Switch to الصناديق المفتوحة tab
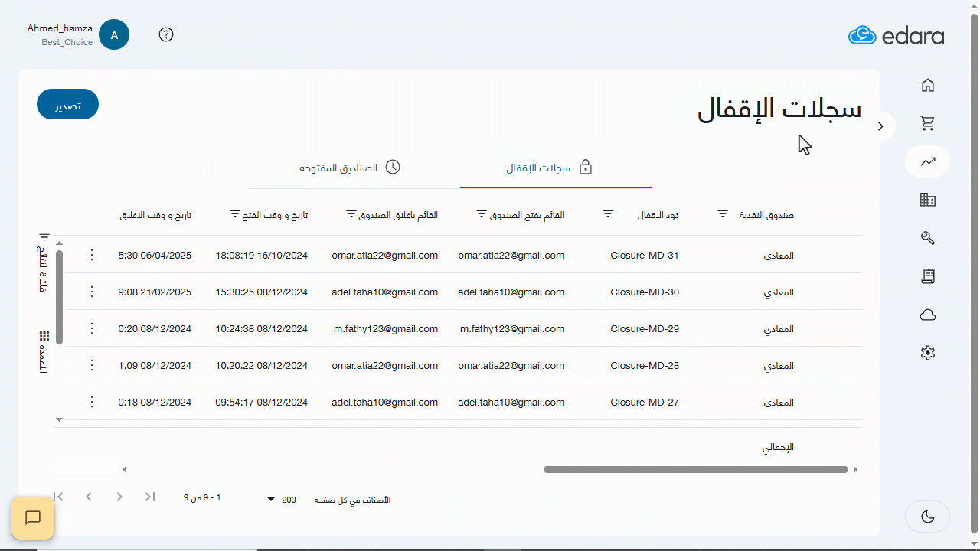This screenshot has width=980, height=551. click(x=349, y=168)
